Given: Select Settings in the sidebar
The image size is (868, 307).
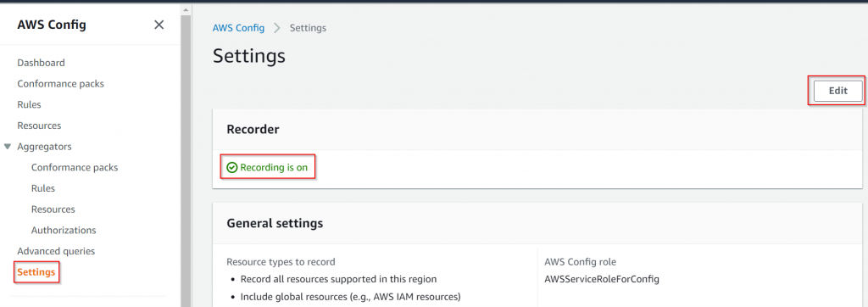Looking at the screenshot, I should click(36, 272).
